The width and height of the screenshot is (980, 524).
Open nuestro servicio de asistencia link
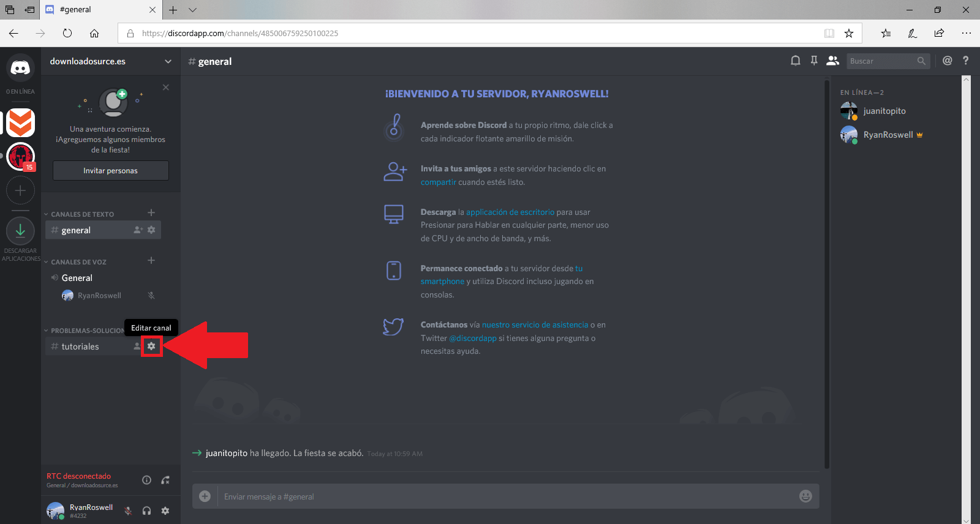click(x=535, y=324)
